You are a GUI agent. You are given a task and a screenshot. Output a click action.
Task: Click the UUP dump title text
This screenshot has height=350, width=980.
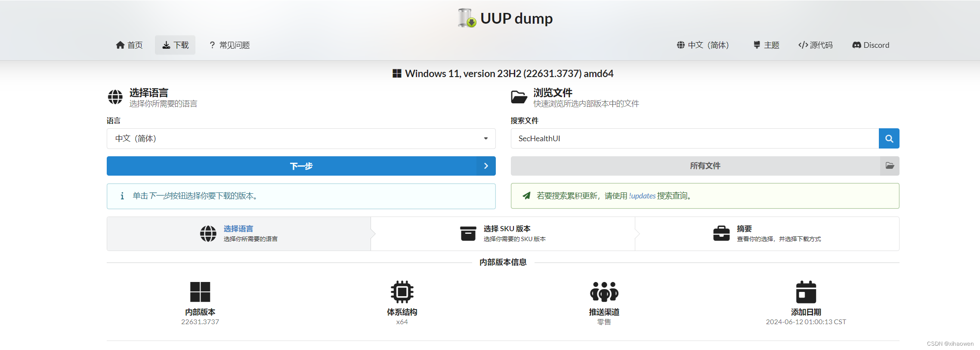(516, 19)
